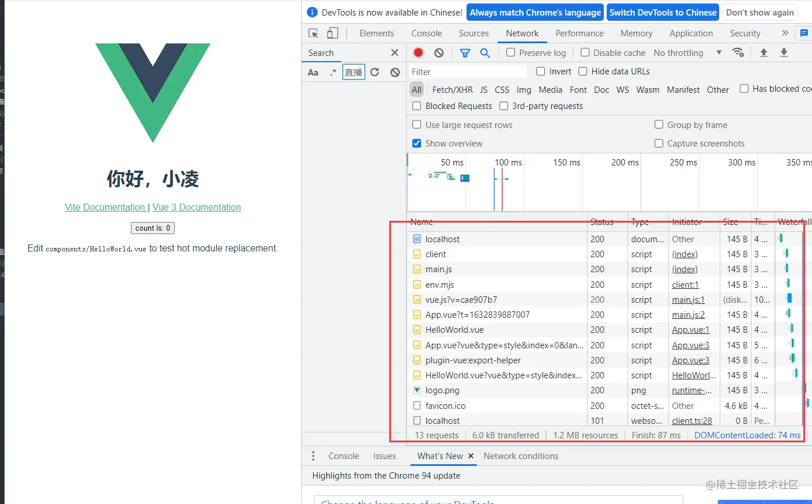Switch to the Console tab

click(x=427, y=33)
